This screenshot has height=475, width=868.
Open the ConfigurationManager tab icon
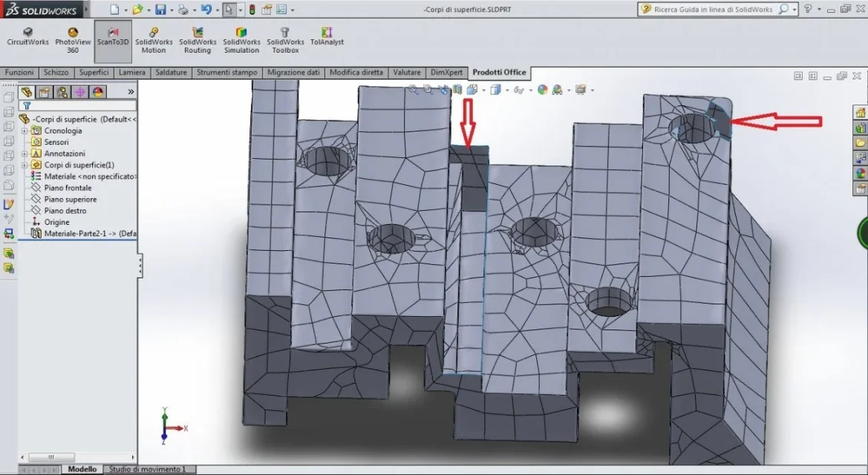[x=62, y=92]
